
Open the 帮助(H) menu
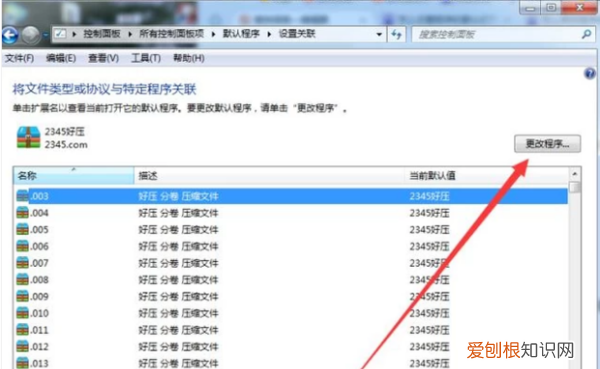[189, 58]
